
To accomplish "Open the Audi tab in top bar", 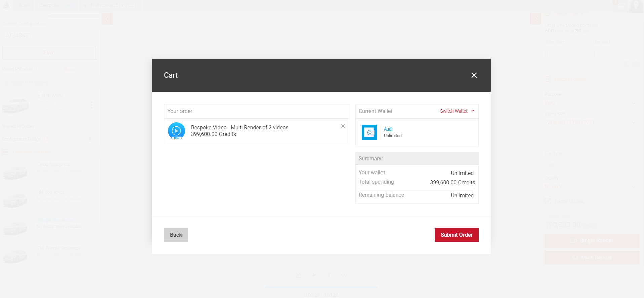I will coord(24,5).
